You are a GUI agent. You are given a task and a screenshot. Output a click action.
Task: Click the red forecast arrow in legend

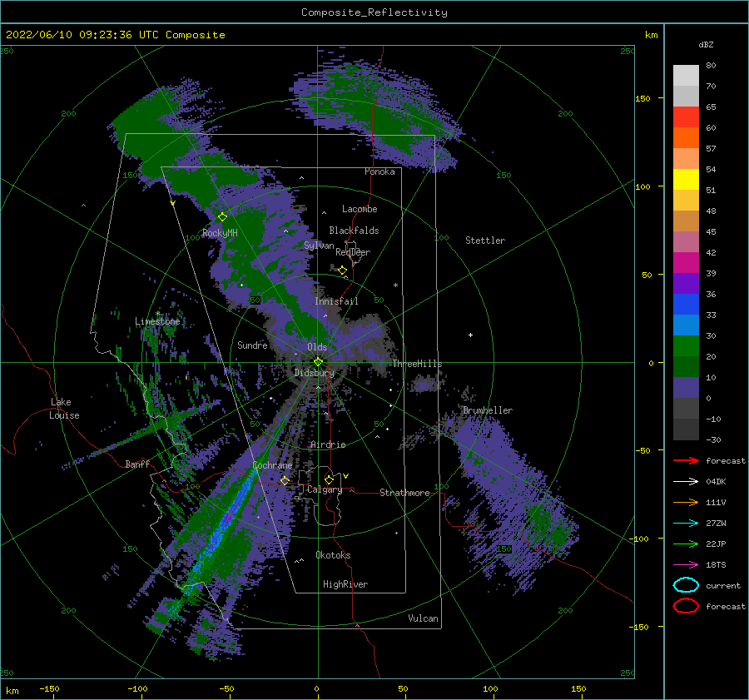tap(686, 460)
